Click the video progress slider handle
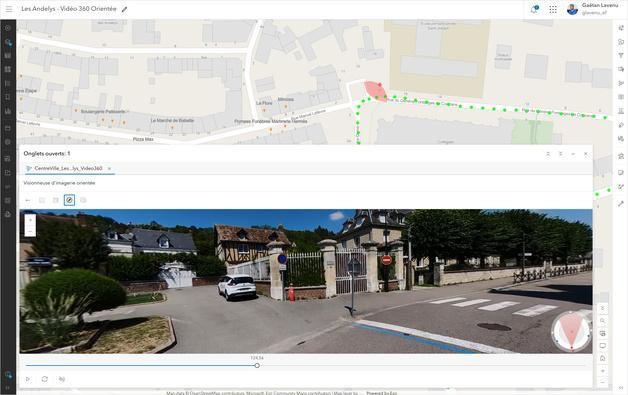The image size is (628, 395). coord(257,365)
